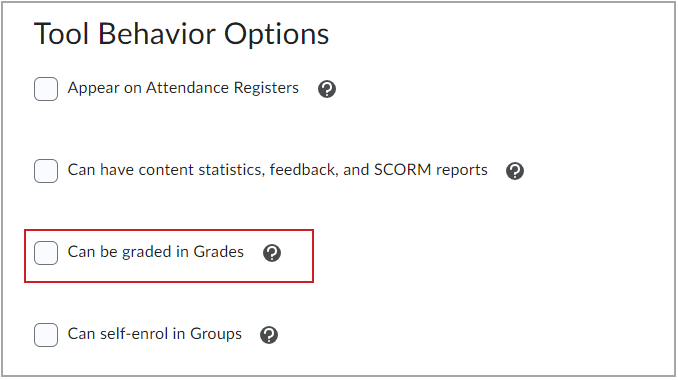Click the word feedback in the statistics option

[304, 170]
